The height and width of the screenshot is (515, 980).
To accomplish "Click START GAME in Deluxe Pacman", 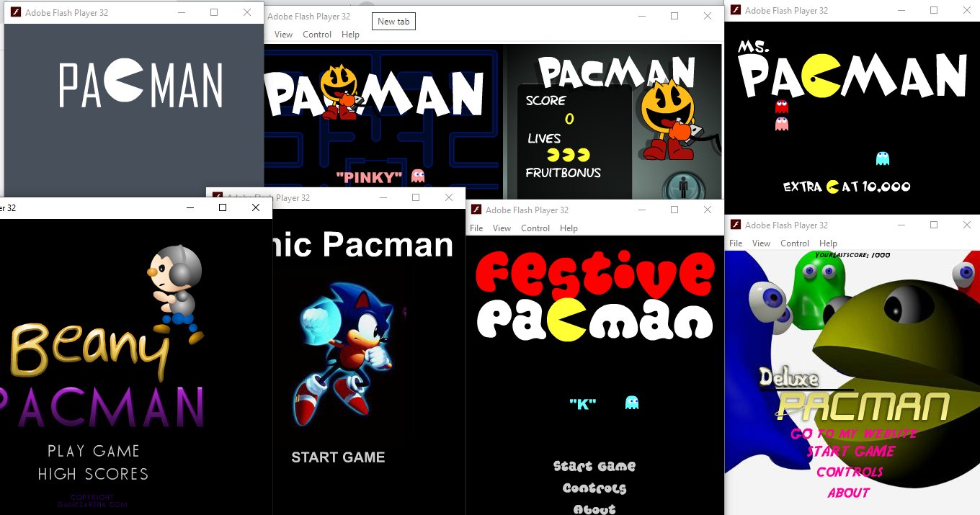I will [851, 452].
